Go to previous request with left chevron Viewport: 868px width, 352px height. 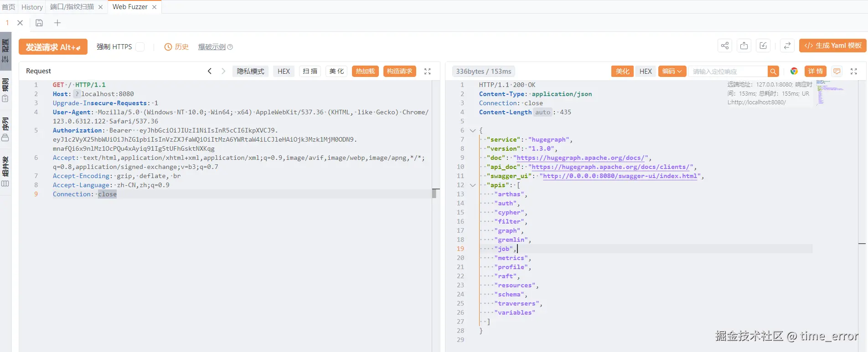[x=210, y=71]
